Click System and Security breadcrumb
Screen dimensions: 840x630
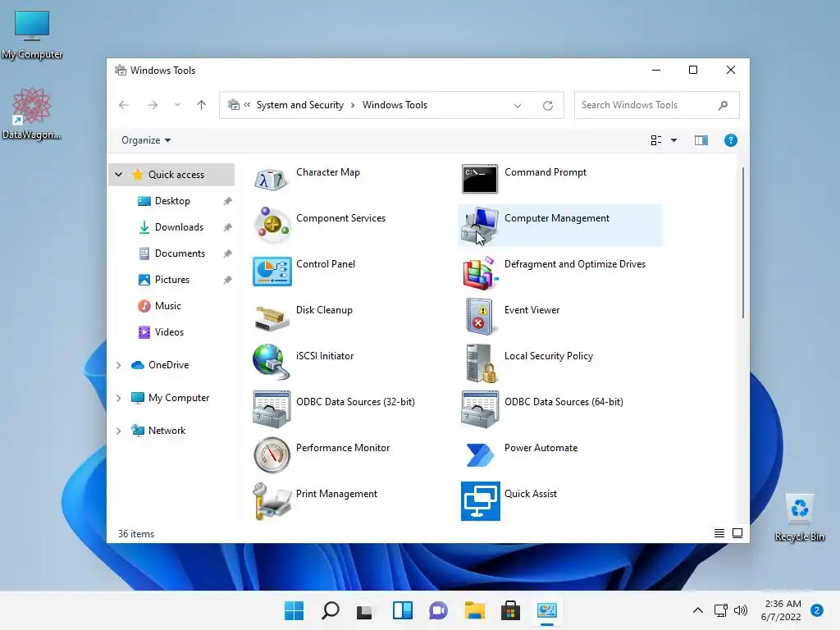[x=300, y=105]
